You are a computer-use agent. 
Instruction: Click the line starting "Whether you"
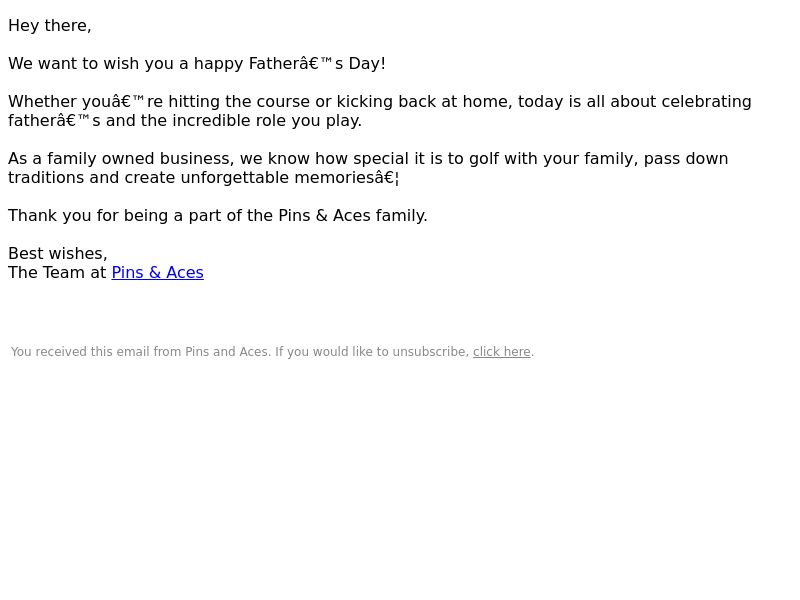click(380, 102)
